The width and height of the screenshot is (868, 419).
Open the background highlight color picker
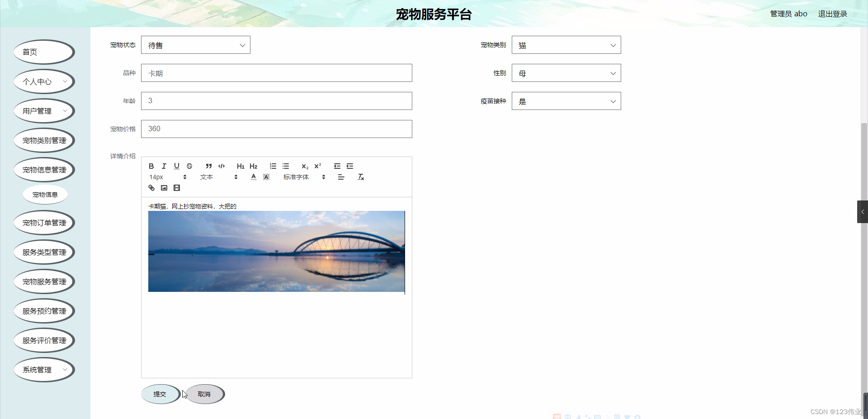266,177
